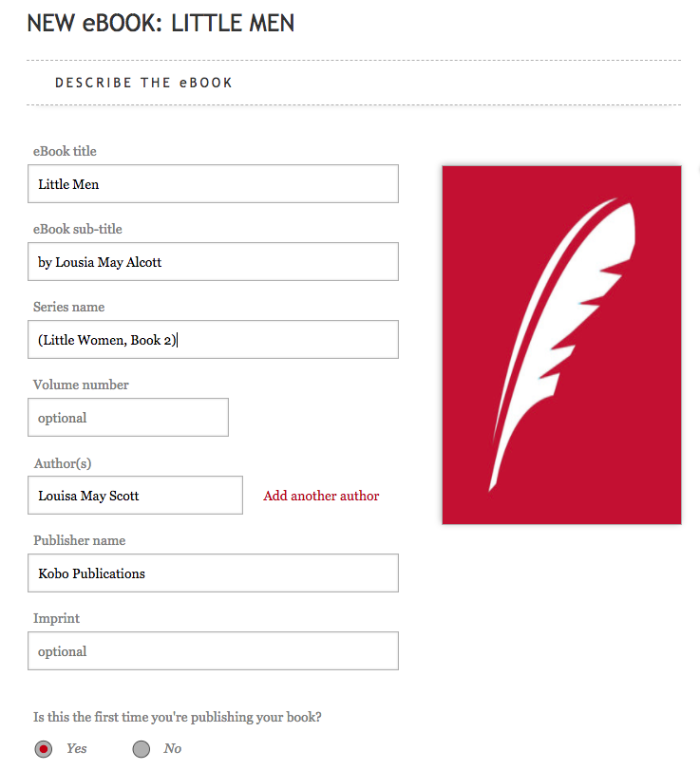Screen dimensions: 700x770
Task: Focus the eBook title field containing Little Men
Action: point(213,184)
